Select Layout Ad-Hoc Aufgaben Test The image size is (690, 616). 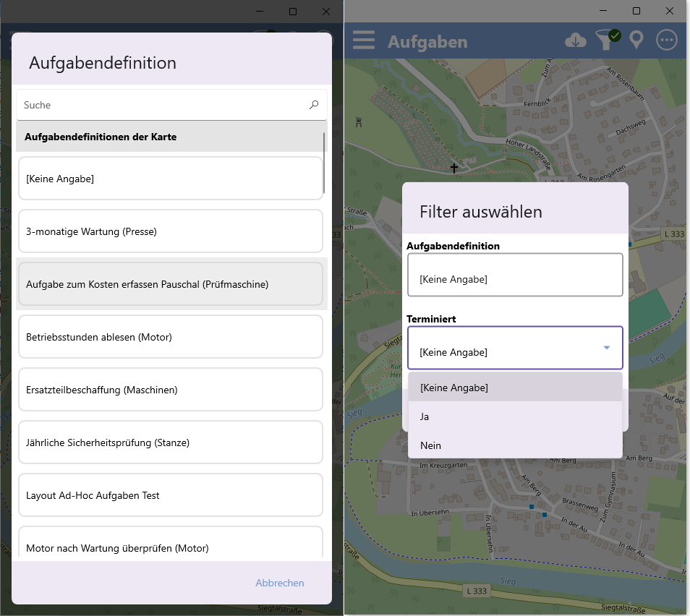click(x=170, y=495)
